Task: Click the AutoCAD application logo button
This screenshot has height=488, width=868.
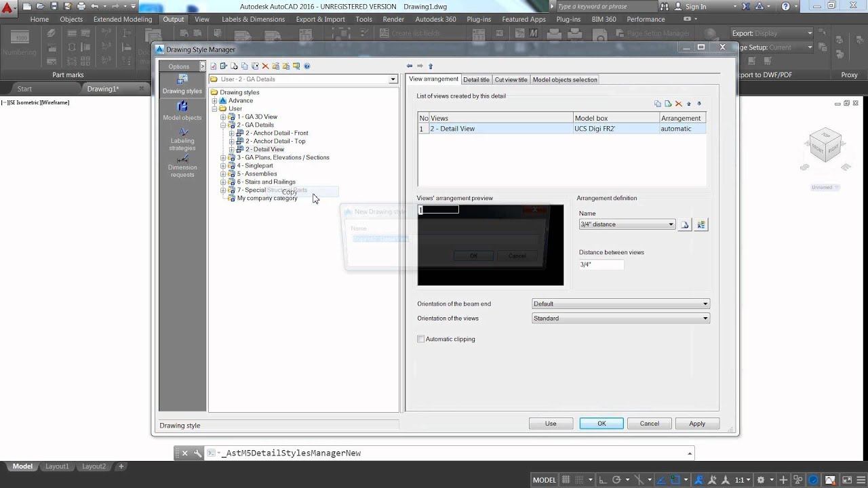Action: pyautogui.click(x=8, y=8)
